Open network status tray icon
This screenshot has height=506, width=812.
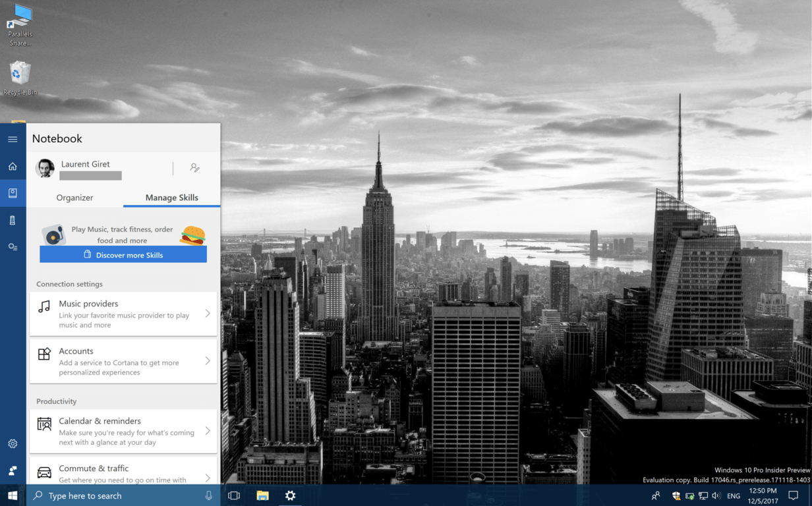click(703, 495)
